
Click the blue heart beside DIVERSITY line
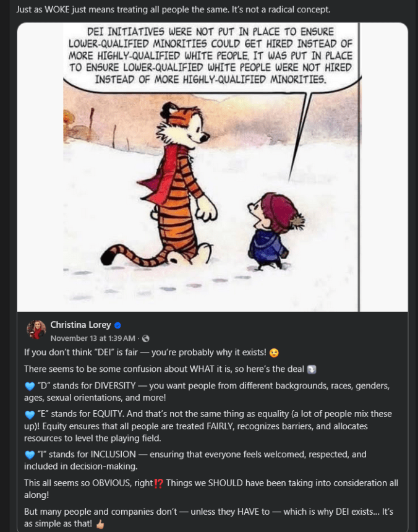(30, 386)
